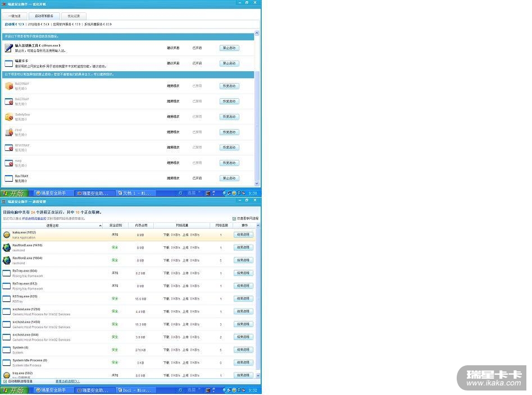Toggle the 自动刷新进程信息 checkbox
This screenshot has width=532, height=395.
coord(5,382)
